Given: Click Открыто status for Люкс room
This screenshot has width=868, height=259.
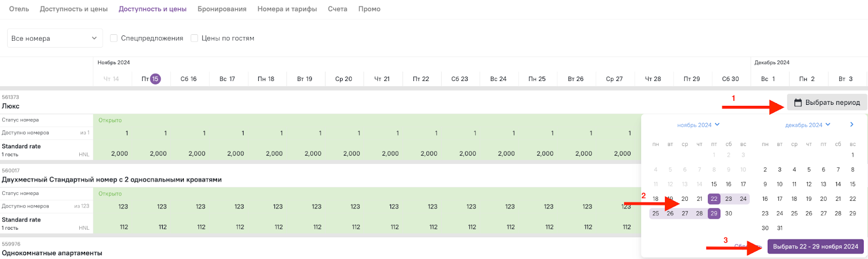Looking at the screenshot, I should 110,120.
